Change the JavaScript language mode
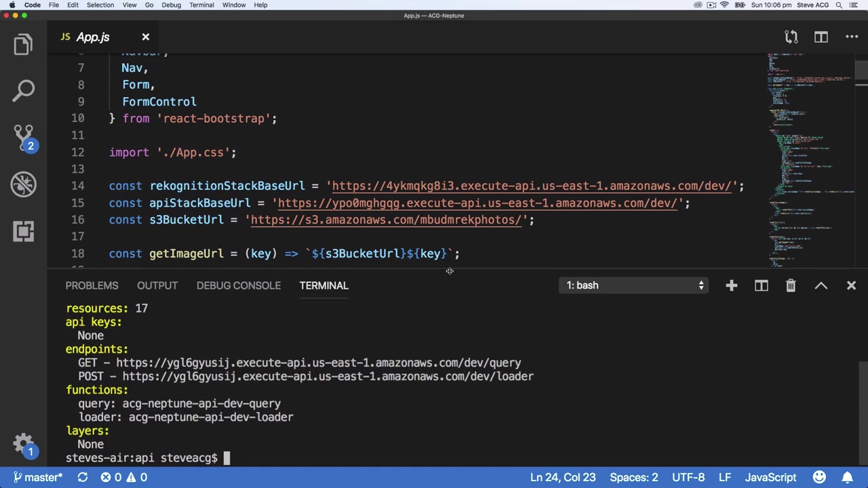 (x=770, y=477)
